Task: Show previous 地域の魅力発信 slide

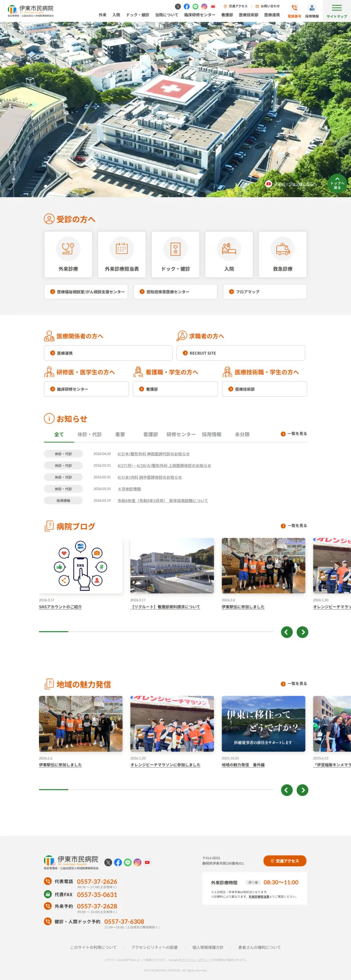Action: (x=287, y=790)
